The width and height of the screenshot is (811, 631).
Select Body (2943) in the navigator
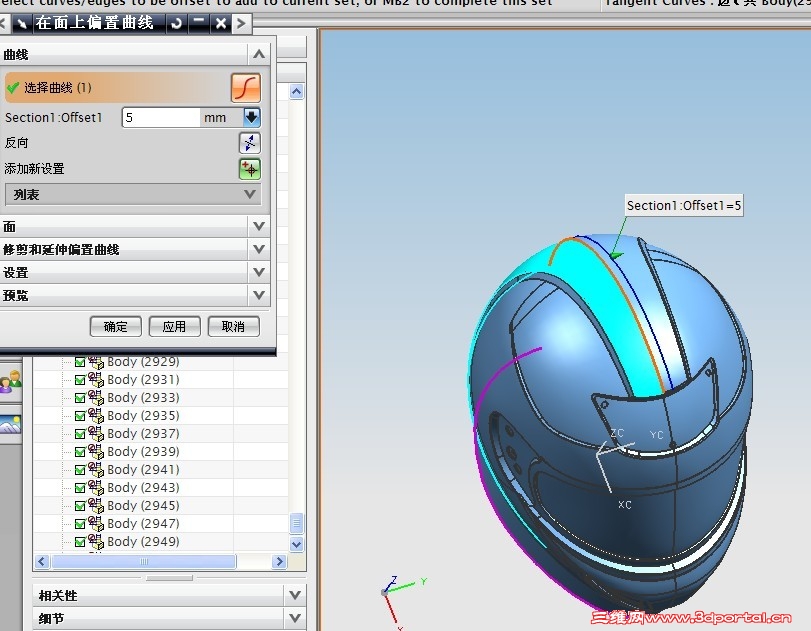click(x=143, y=488)
